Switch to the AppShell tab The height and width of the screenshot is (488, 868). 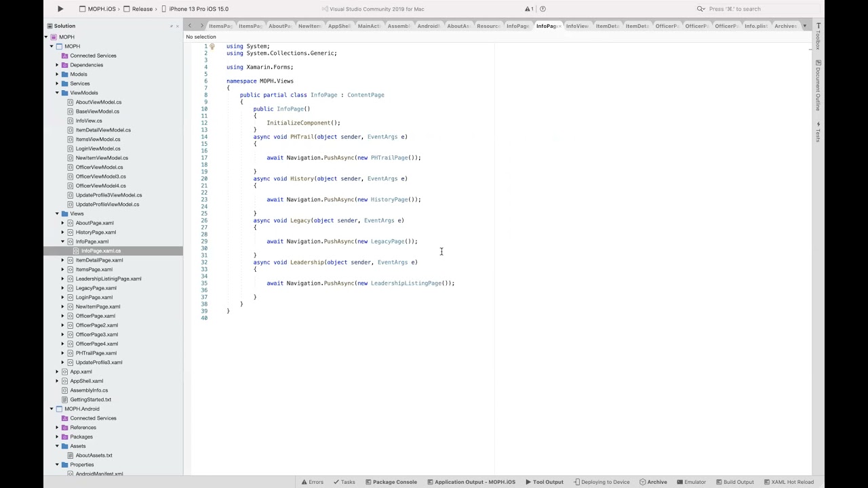pos(338,26)
